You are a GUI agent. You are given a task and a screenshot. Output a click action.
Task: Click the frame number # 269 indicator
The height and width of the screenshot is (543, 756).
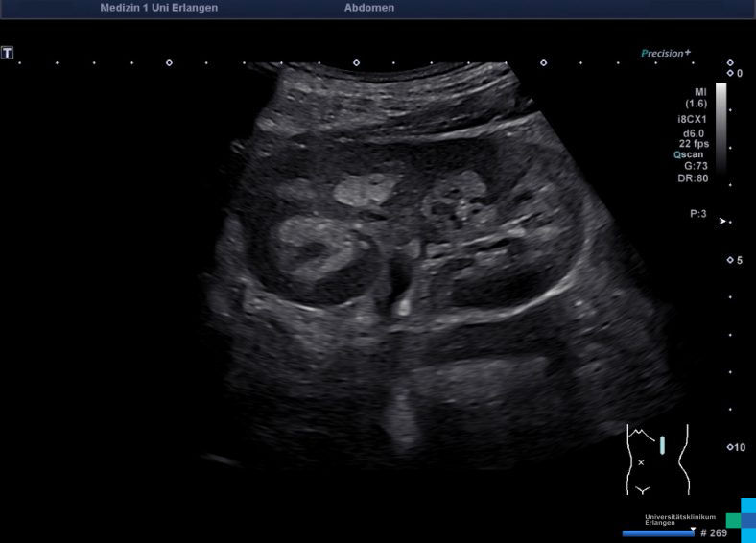[713, 533]
